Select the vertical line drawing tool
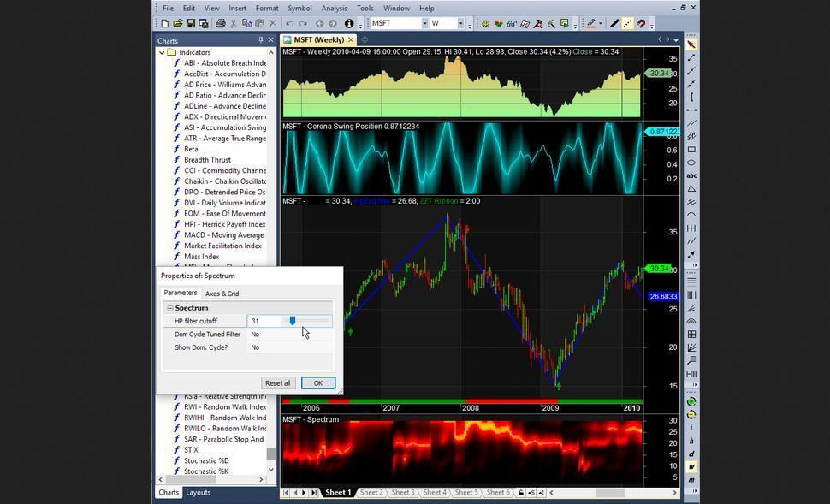830x504 pixels. pyautogui.click(x=691, y=97)
